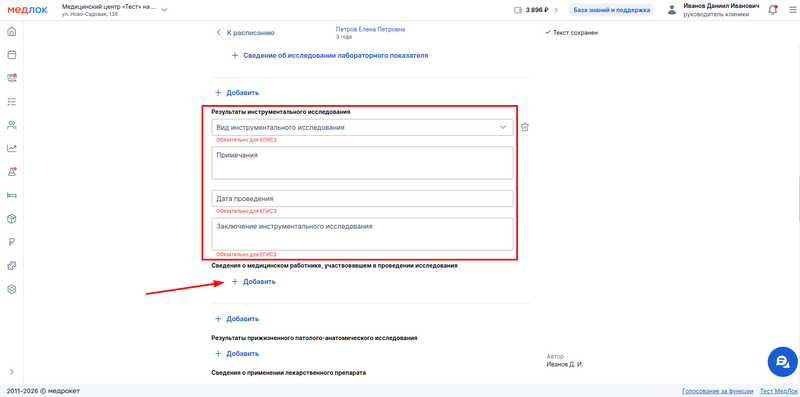This screenshot has height=397, width=800.
Task: Open the warehouse box sidebar icon
Action: (x=12, y=219)
